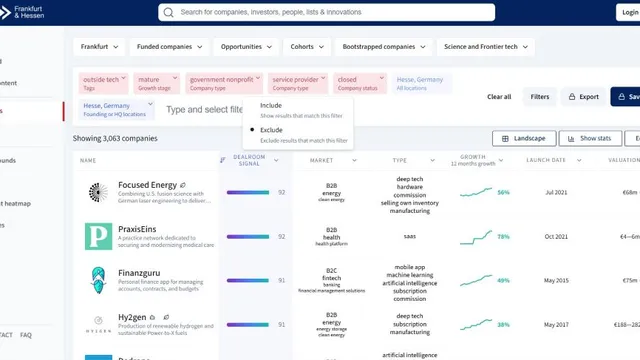
Task: Click the Hesse, Germany All locations chip
Action: tap(422, 83)
